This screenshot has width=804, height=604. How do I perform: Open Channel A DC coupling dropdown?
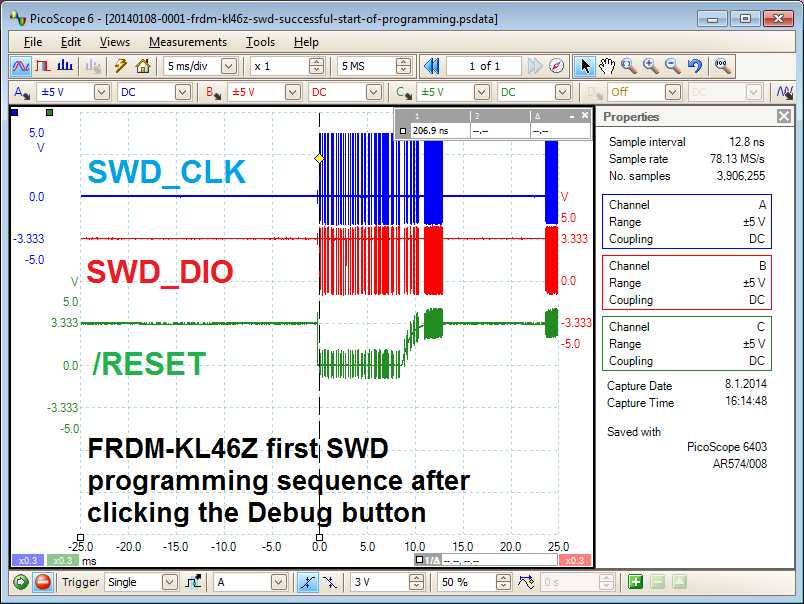[183, 92]
